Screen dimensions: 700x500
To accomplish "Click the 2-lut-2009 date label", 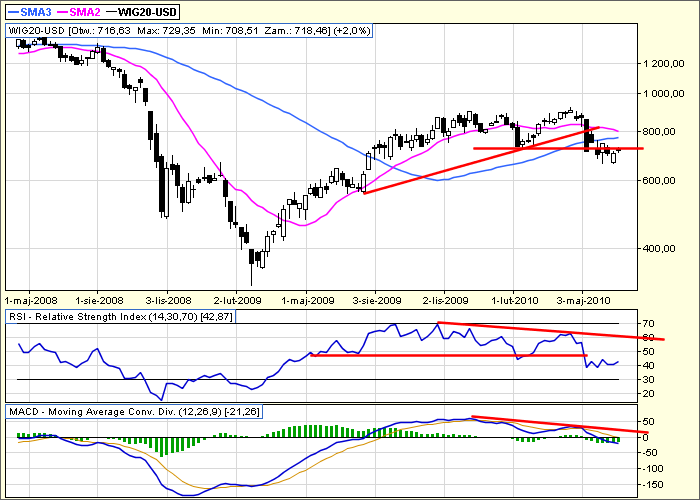I will pos(238,300).
